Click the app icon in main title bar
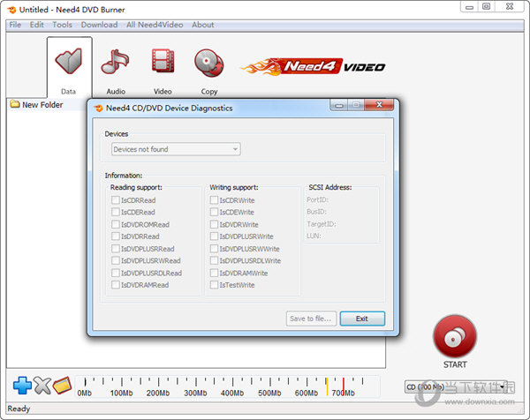The height and width of the screenshot is (420, 530). click(11, 10)
